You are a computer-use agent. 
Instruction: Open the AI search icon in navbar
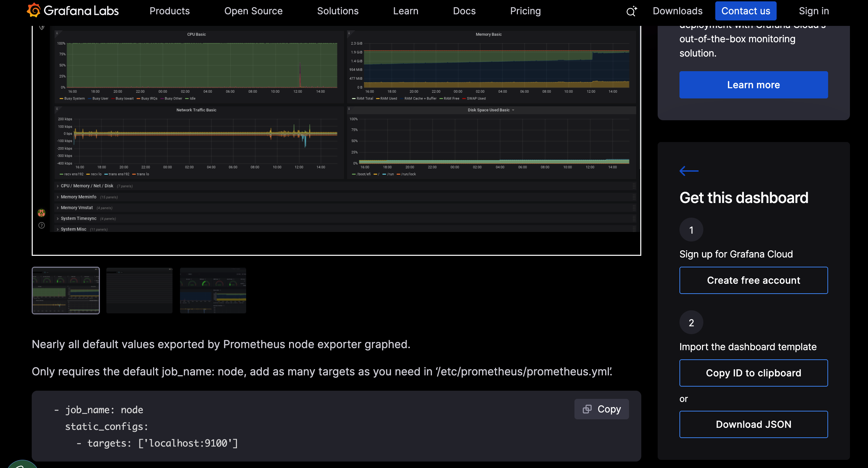[x=631, y=11]
